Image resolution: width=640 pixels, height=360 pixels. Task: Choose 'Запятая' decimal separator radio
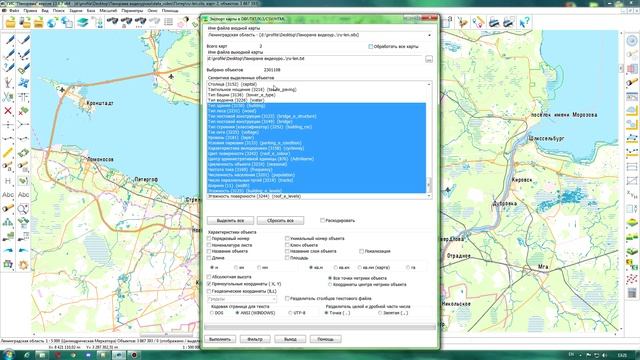tap(380, 313)
